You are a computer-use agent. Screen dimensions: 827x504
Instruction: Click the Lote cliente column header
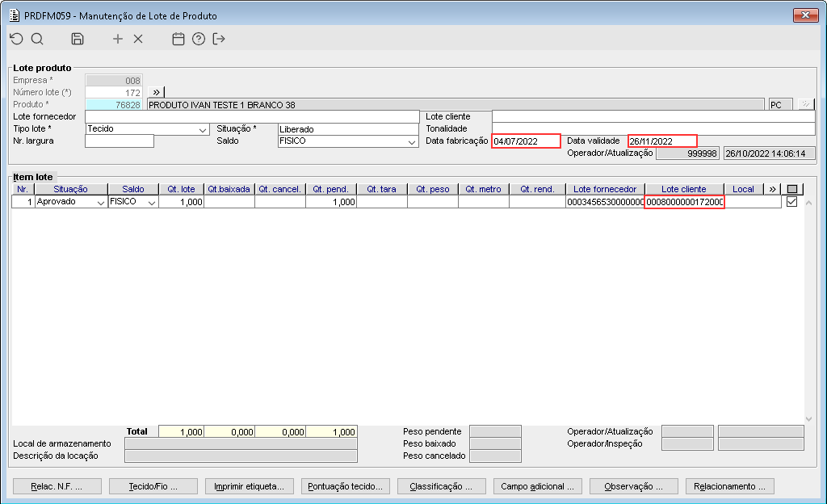(x=684, y=189)
